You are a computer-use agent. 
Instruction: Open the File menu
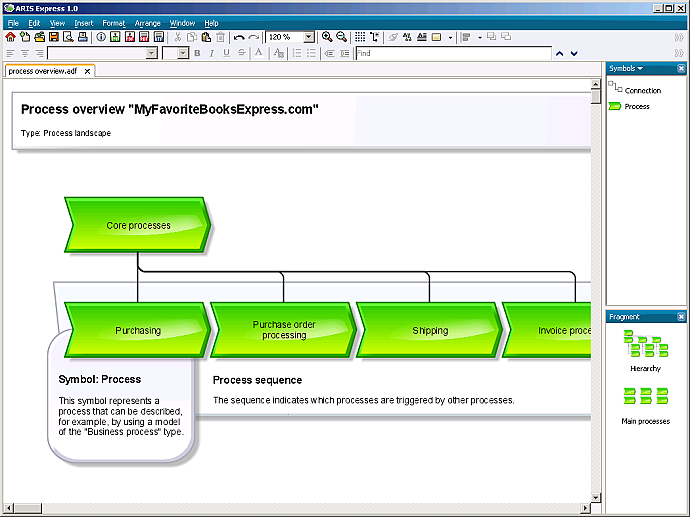pos(13,23)
